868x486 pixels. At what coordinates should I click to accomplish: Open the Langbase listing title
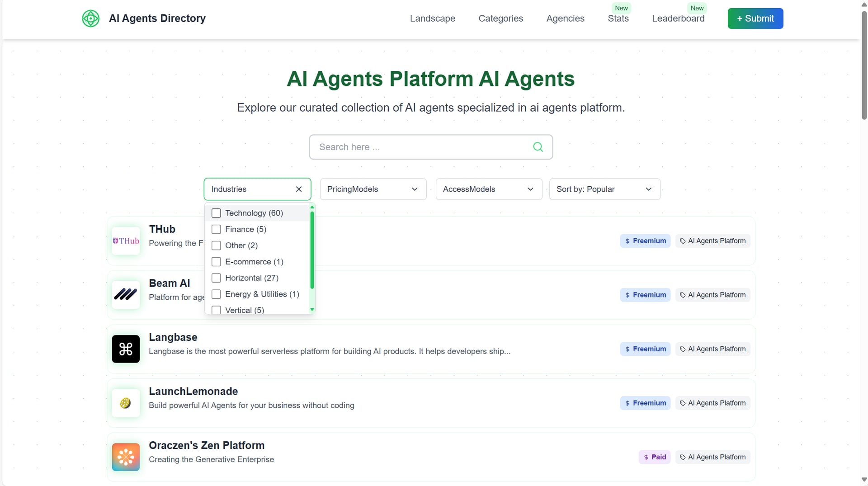(173, 337)
